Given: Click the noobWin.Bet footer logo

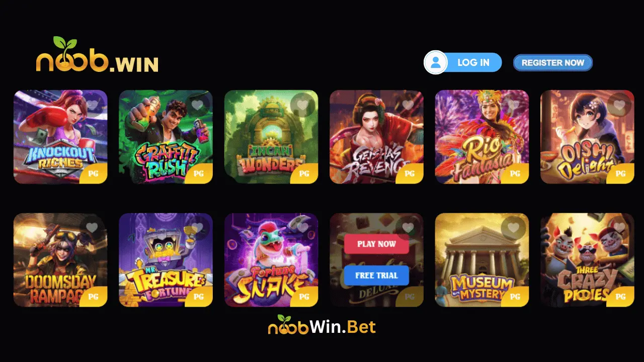Looking at the screenshot, I should tap(322, 325).
